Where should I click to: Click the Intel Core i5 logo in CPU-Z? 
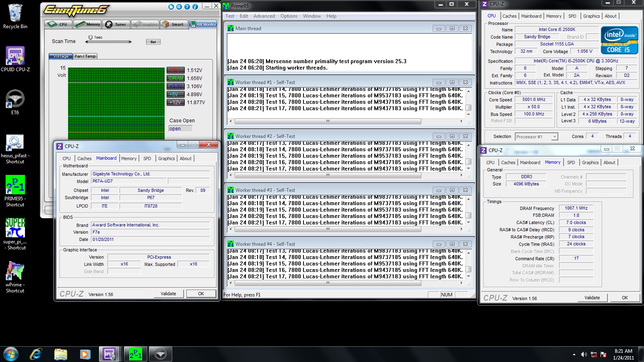[619, 40]
